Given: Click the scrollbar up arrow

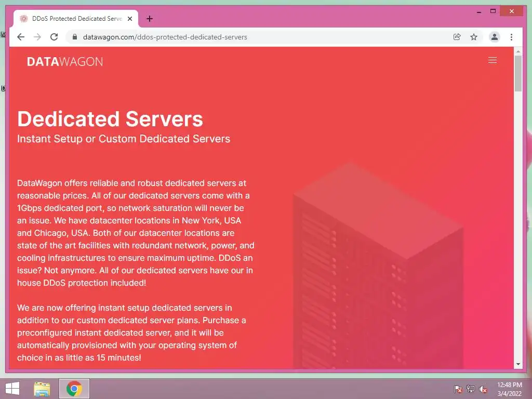Looking at the screenshot, I should click(518, 51).
